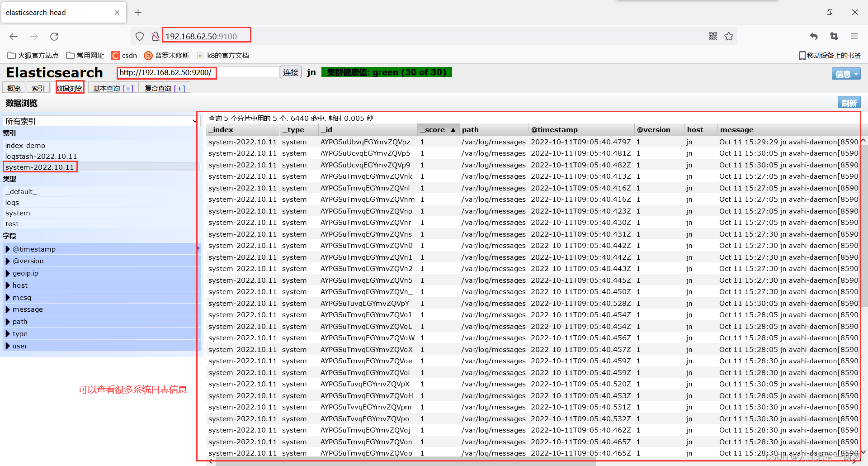Switch to the 索引 tab
The image size is (868, 466).
coord(38,88)
